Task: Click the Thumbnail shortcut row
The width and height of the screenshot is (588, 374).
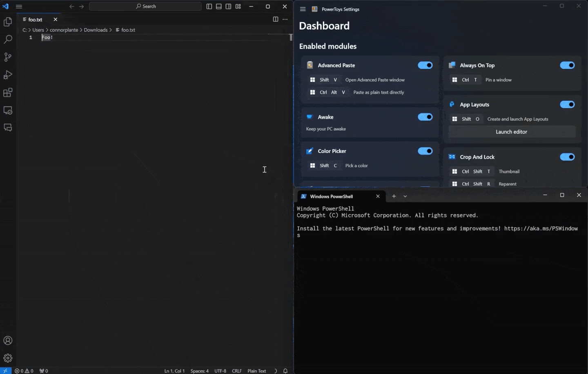Action: (x=485, y=171)
